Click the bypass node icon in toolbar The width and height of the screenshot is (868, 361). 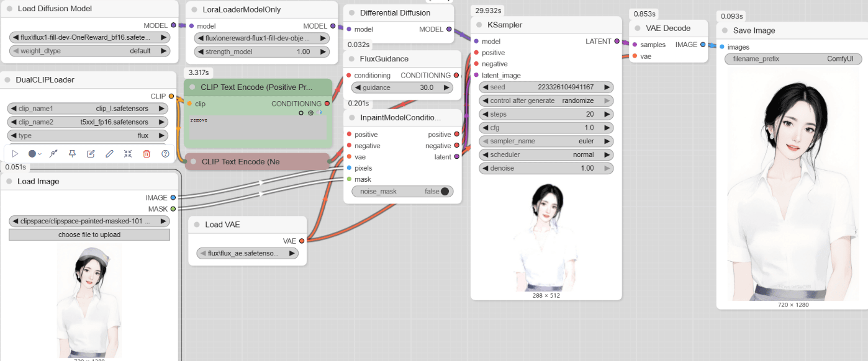[53, 154]
